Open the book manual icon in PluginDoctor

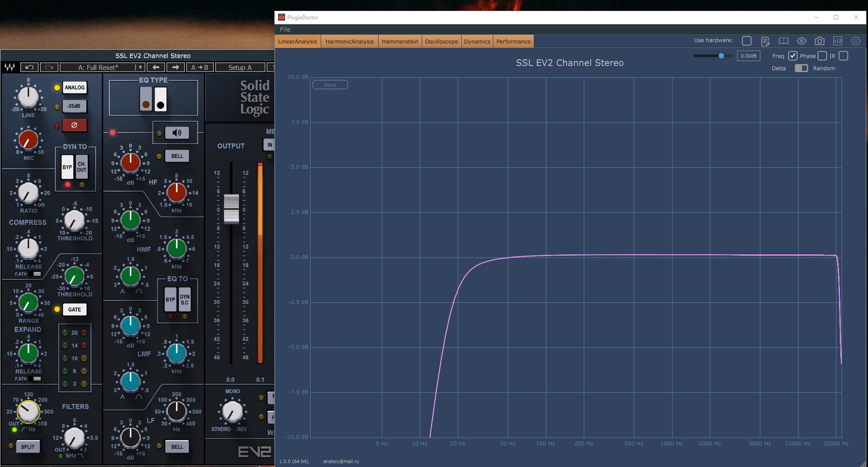pyautogui.click(x=784, y=41)
